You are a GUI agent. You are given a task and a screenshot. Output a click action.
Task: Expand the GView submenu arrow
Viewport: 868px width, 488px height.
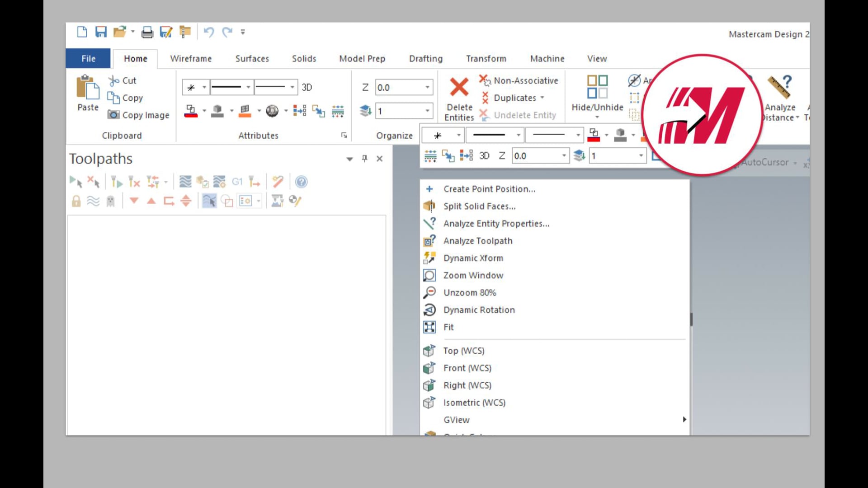[684, 419]
